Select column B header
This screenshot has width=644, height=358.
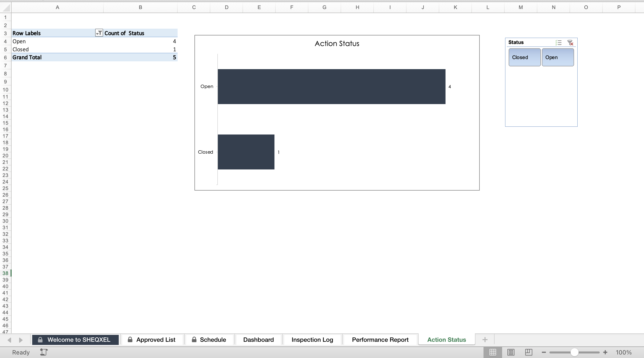(140, 7)
